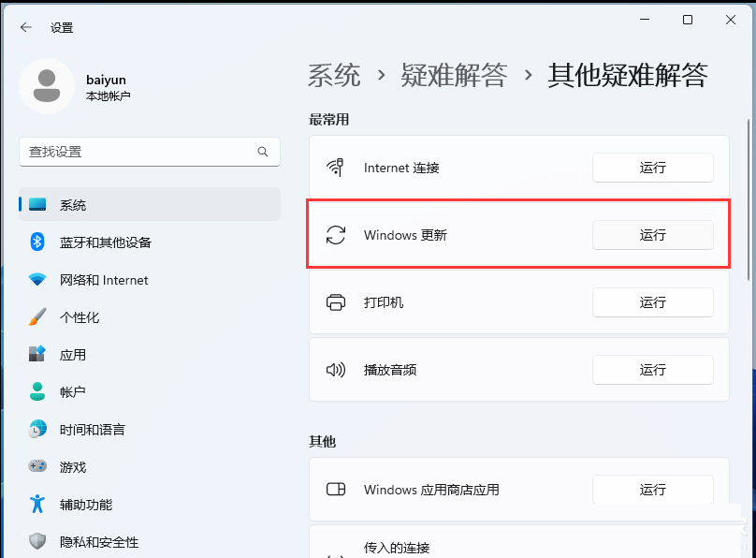The height and width of the screenshot is (558, 756).
Task: Run the 播放音频 troubleshooter
Action: [652, 370]
